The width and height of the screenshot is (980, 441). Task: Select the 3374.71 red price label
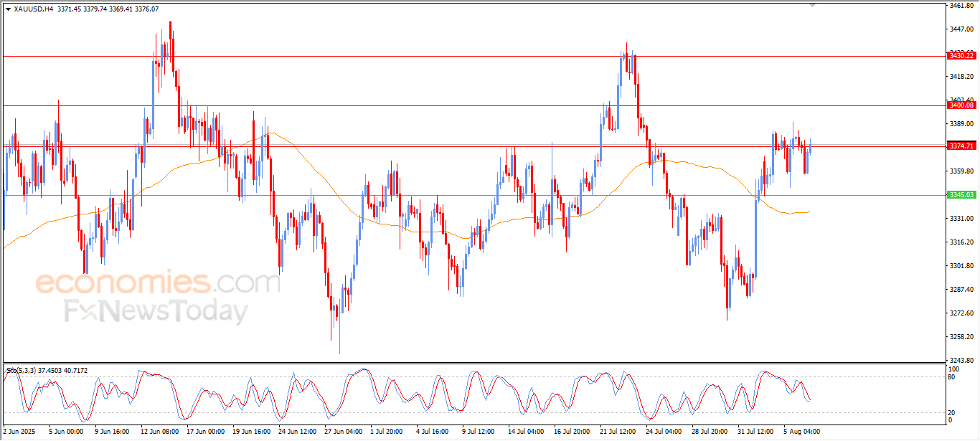(961, 146)
